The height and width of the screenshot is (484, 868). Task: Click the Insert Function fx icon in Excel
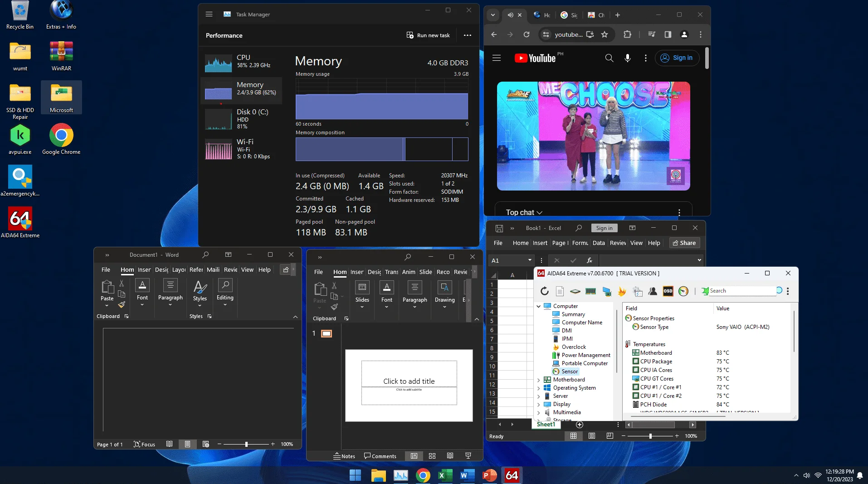(590, 260)
